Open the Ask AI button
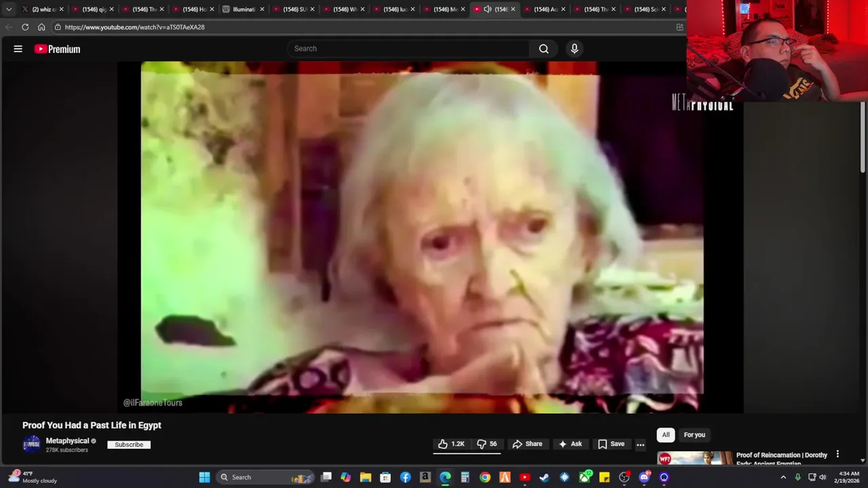Viewport: 868px width, 488px height. point(570,444)
